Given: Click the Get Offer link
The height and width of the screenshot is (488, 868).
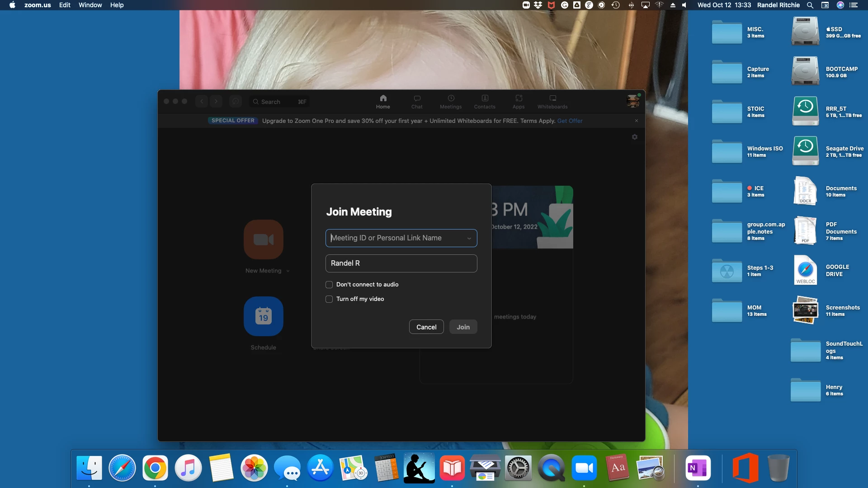Looking at the screenshot, I should 570,121.
